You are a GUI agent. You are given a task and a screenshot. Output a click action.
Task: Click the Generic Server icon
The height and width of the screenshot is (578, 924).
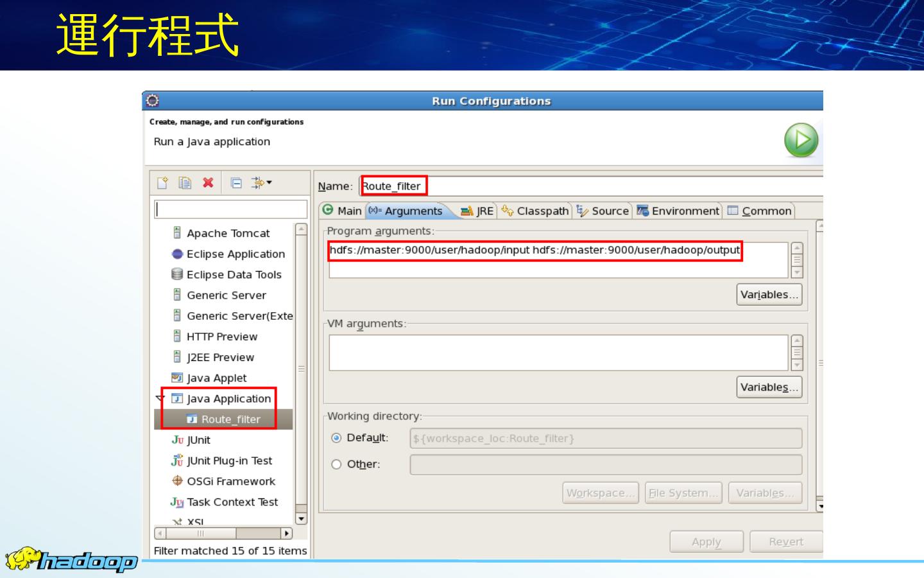[x=177, y=295]
